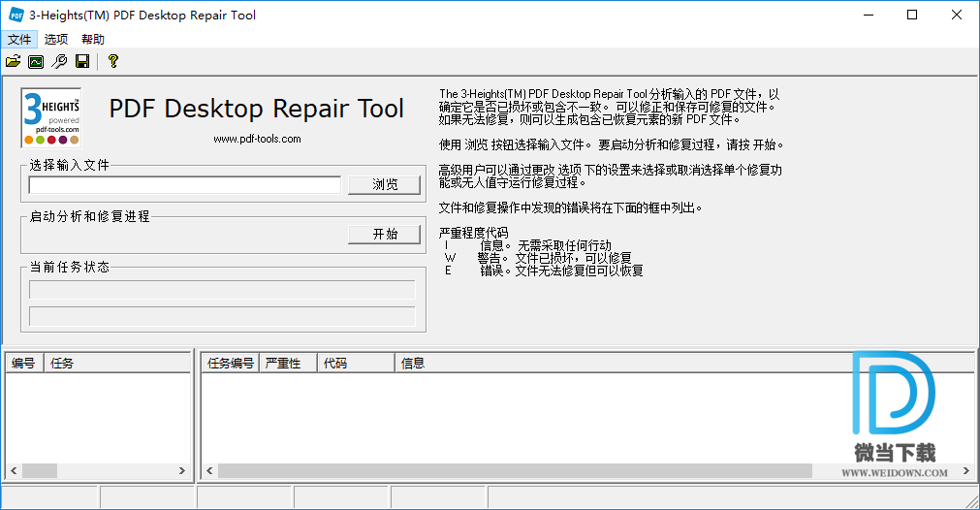Screen dimensions: 980x510
Task: Click the 任务编号 column header
Action: (230, 364)
